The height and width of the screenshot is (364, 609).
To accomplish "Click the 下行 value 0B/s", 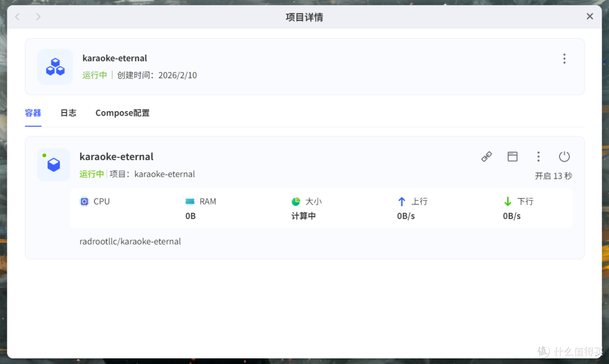I will 511,216.
